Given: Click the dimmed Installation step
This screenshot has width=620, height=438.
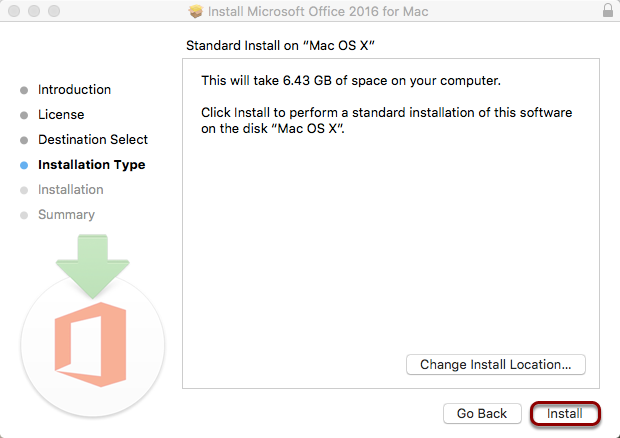Looking at the screenshot, I should point(71,190).
